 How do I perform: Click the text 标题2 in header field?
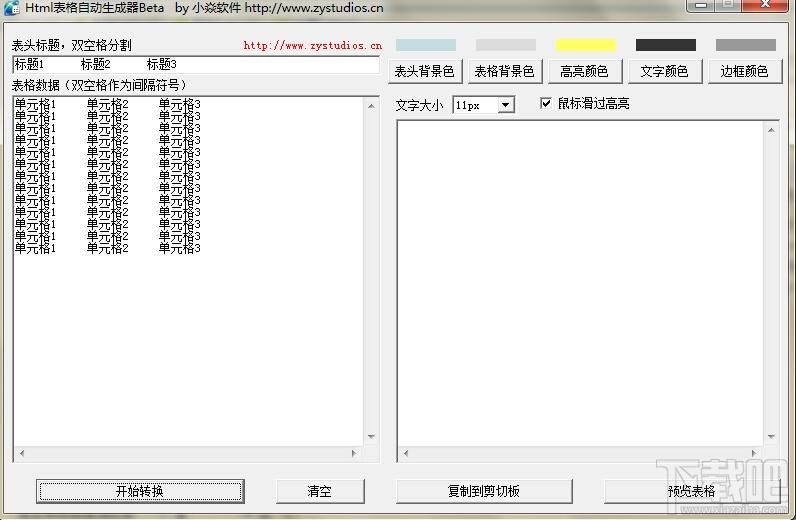pos(95,64)
